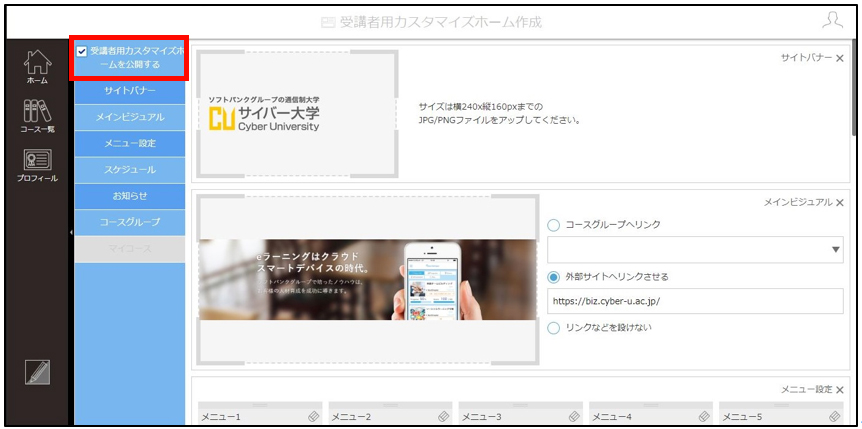Viewport: 862px width, 429px height.
Task: Open the course list binders icon
Action: 37,116
